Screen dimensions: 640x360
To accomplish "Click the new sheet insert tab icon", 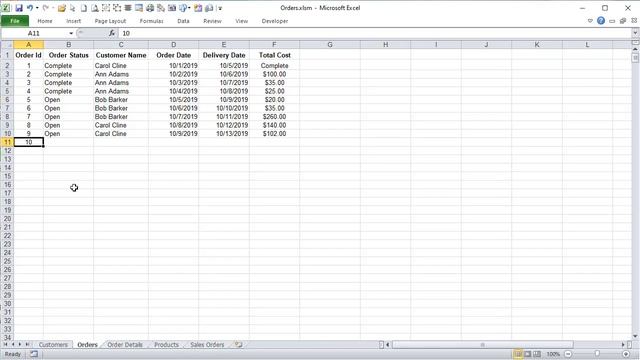I will [x=239, y=344].
